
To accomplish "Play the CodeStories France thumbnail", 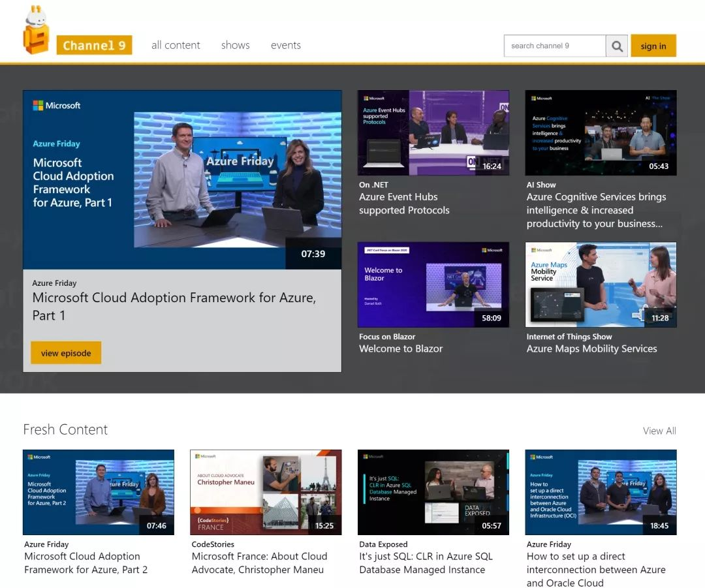I will 266,492.
